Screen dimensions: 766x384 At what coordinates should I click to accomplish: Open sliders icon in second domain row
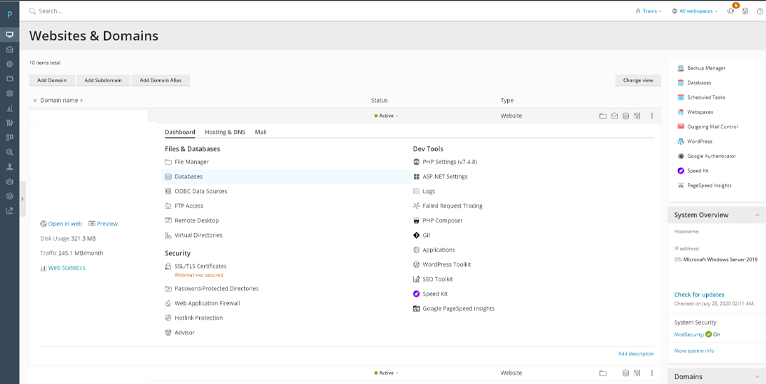(637, 373)
